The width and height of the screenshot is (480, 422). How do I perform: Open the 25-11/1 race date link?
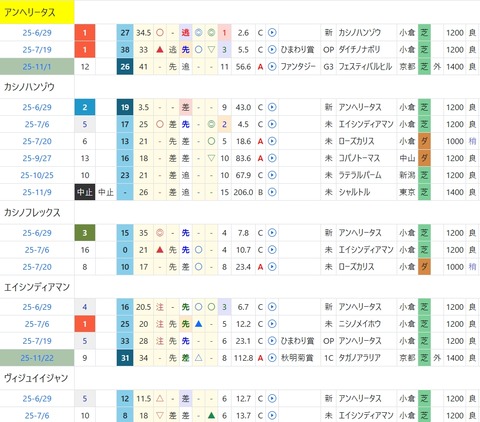tap(37, 67)
